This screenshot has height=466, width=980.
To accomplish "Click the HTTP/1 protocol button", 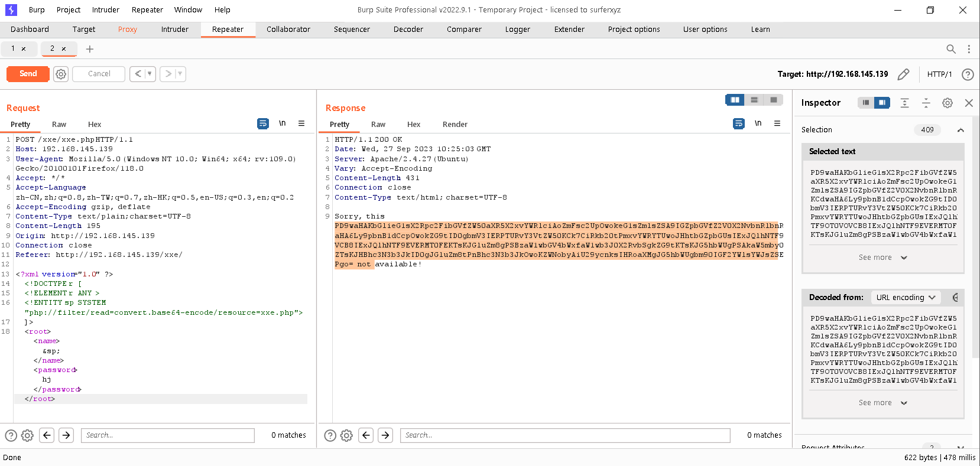I will 940,74.
